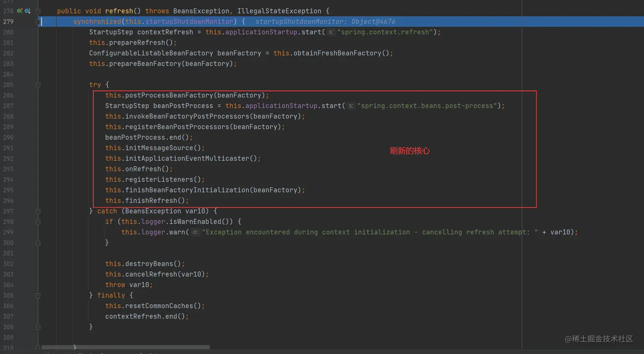The width and height of the screenshot is (644, 354).
Task: Click the horizontal scrollbar below the editor
Action: [126, 347]
